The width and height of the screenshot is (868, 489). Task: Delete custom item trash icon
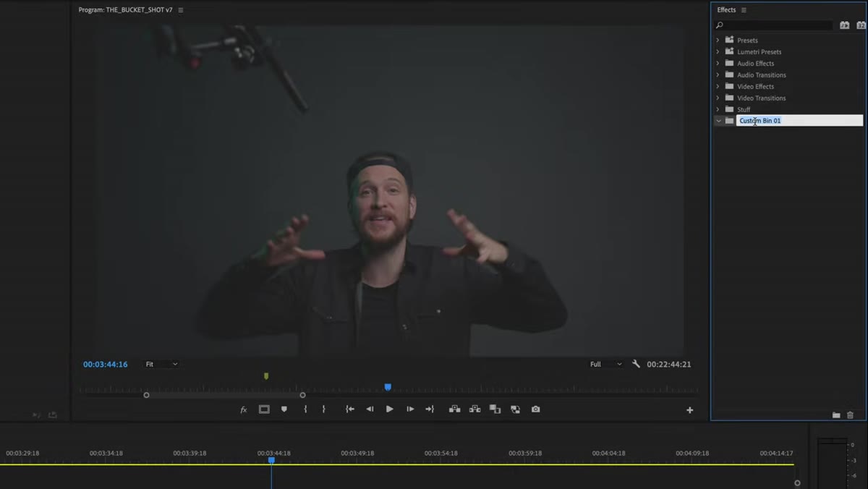851,415
